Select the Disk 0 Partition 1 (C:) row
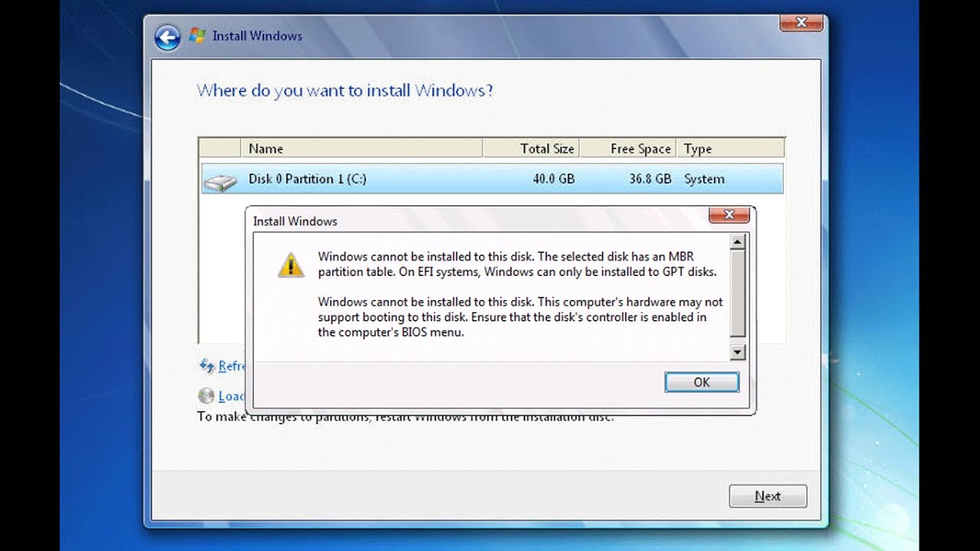Viewport: 980px width, 551px height. click(x=492, y=179)
